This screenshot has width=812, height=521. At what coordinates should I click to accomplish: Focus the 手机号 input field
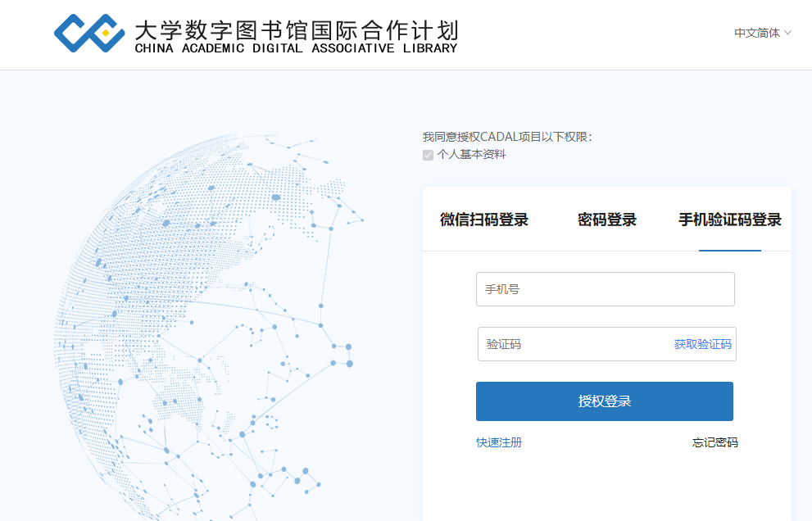click(605, 289)
